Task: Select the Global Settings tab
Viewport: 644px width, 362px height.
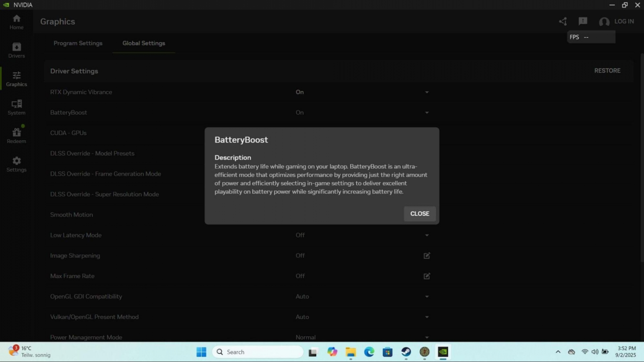Action: coord(144,43)
